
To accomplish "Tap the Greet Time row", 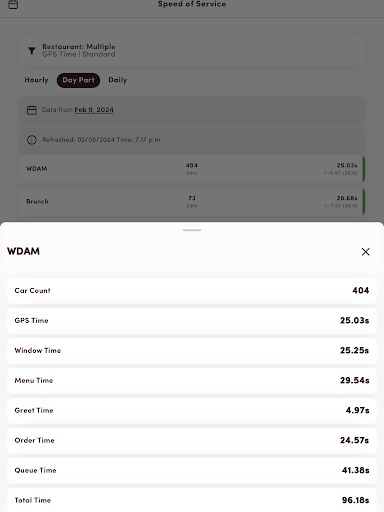I will click(x=192, y=411).
